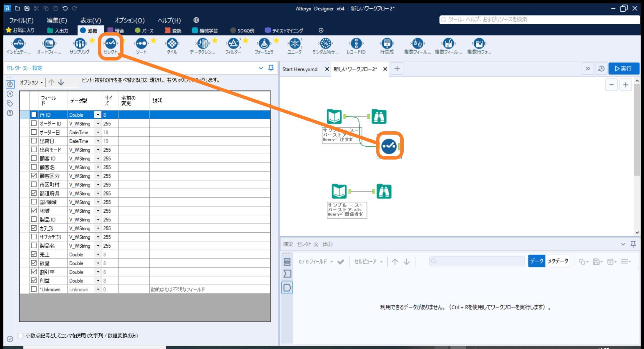Check the 製品名 field checkbox
The height and width of the screenshot is (349, 644).
pyautogui.click(x=34, y=246)
